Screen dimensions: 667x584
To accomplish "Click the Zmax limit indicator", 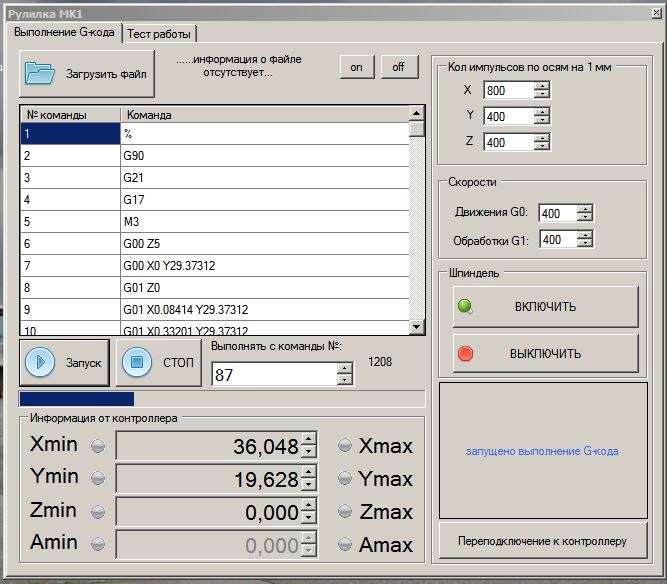I will [x=345, y=510].
